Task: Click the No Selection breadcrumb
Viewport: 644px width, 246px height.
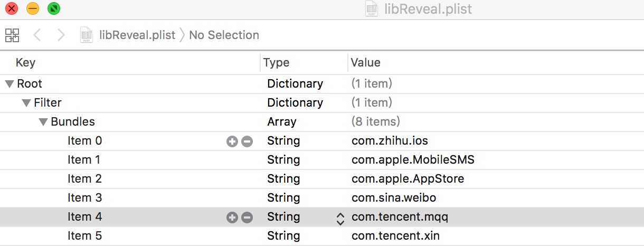Action: (224, 35)
